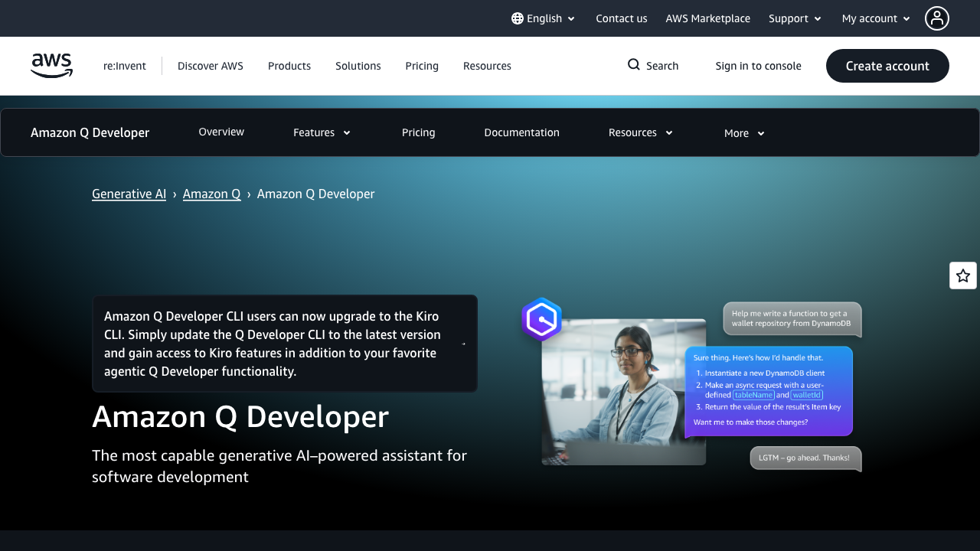Click Sign in to console

[758, 66]
